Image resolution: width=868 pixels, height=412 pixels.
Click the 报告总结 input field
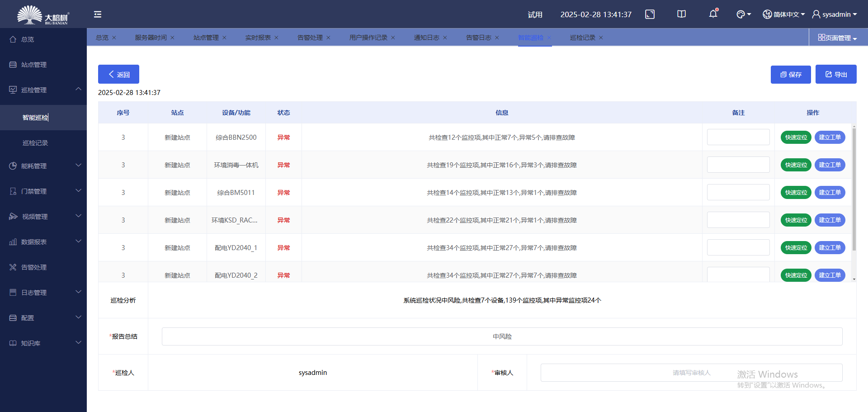tap(502, 336)
